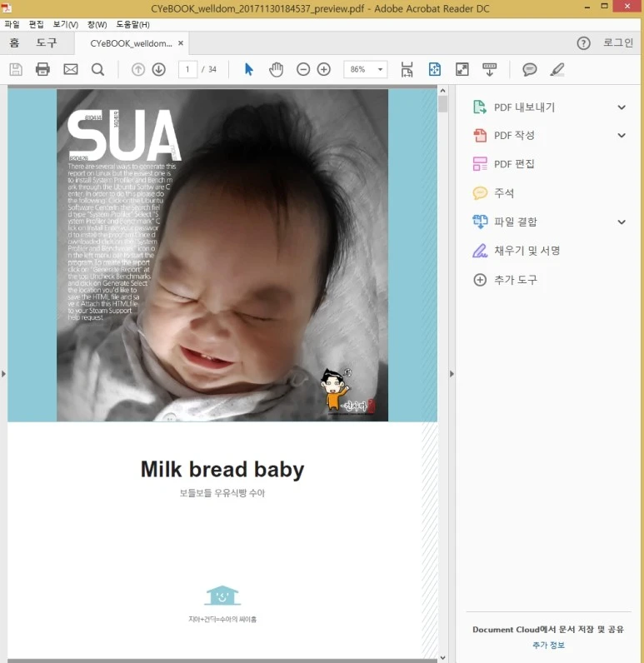The height and width of the screenshot is (663, 644).
Task: Click the scrollbar up arrow
Action: point(442,91)
